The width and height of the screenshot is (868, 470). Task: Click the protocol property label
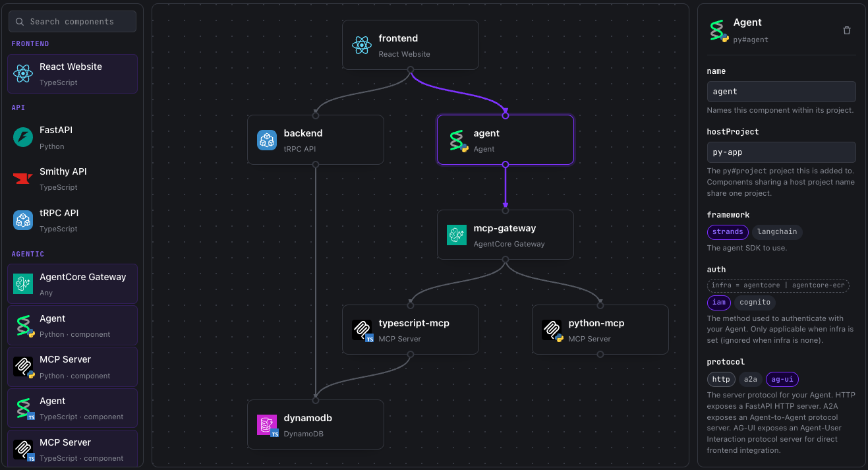point(726,362)
